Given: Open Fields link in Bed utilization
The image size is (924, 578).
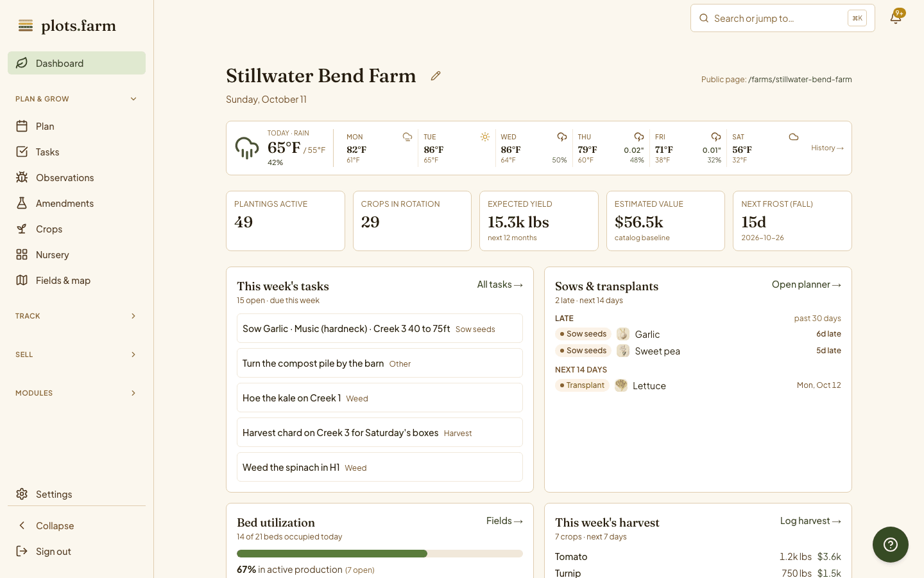Looking at the screenshot, I should pyautogui.click(x=504, y=521).
